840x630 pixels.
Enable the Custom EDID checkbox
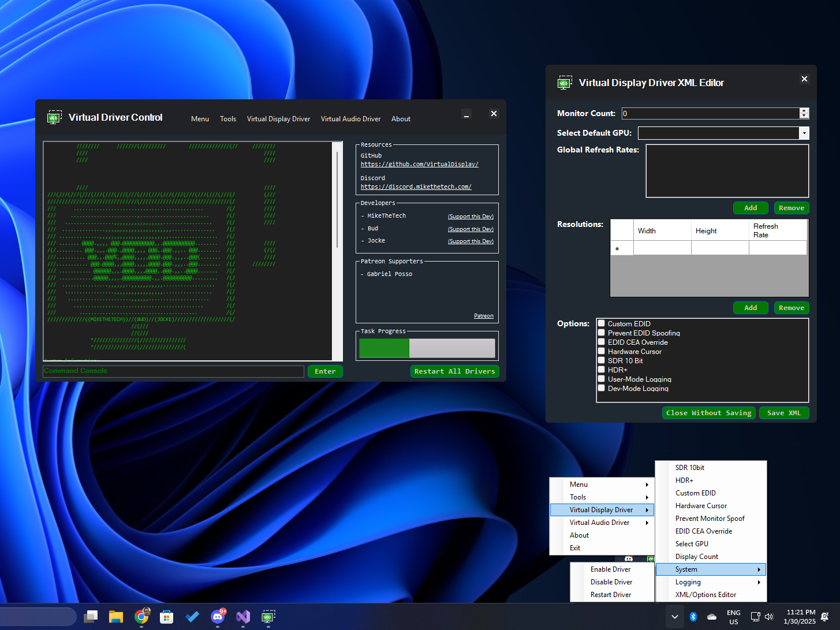coord(601,323)
